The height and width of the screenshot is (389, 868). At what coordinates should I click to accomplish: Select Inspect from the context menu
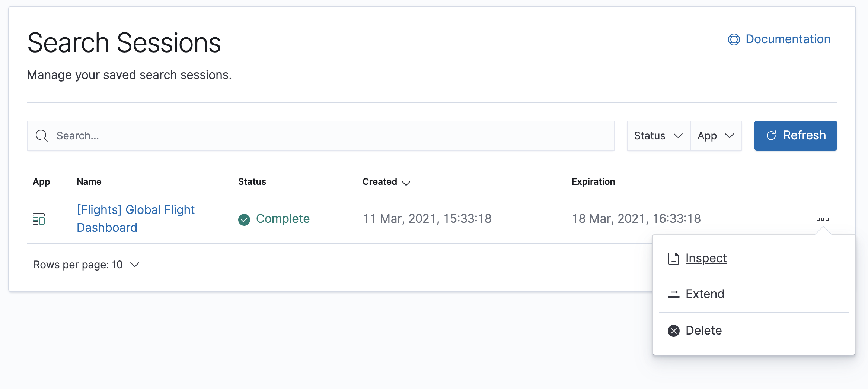[706, 258]
